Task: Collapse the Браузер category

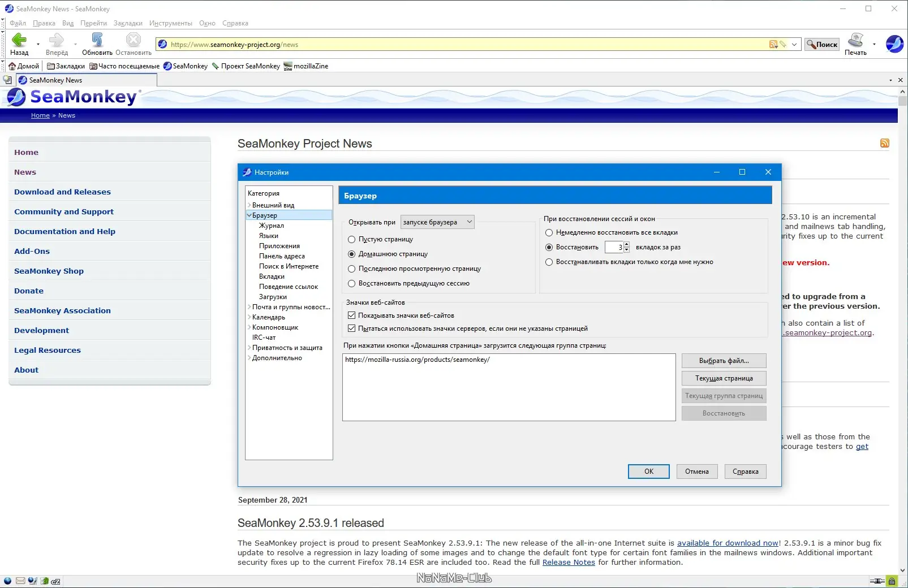Action: [249, 215]
